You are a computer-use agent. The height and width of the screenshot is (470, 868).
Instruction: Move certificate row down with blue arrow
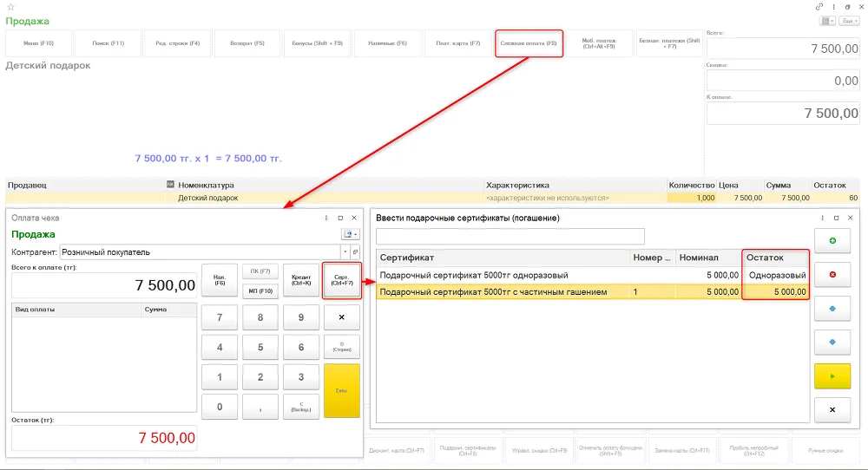click(x=832, y=343)
